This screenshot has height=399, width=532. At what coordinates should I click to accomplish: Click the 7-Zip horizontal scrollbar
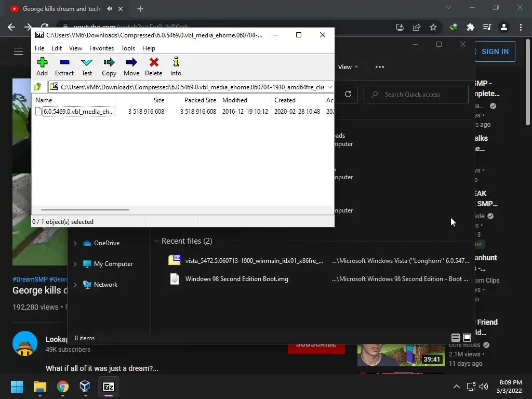point(85,210)
